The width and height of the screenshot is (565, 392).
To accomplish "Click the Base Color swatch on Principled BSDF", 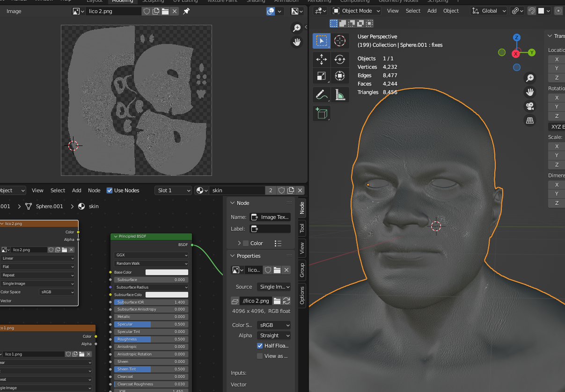I will 167,272.
